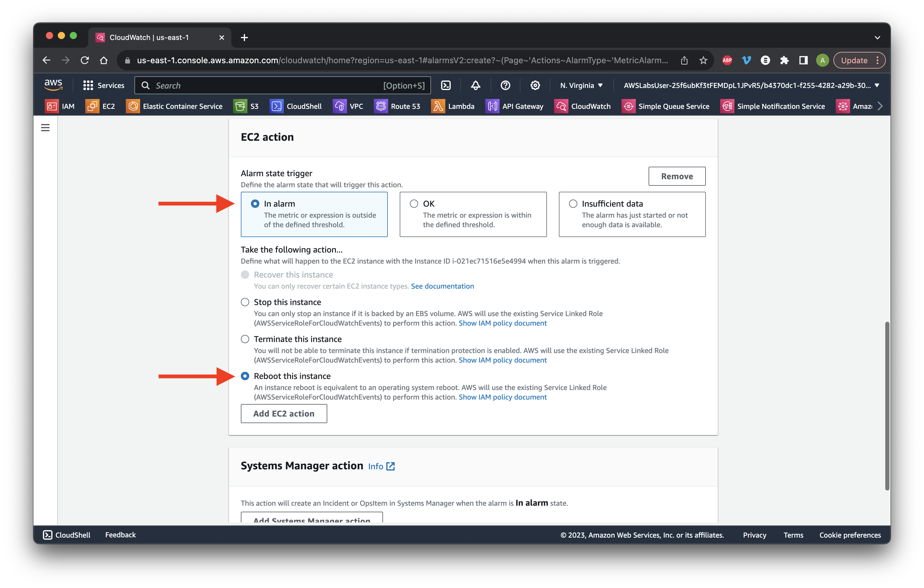924x588 pixels.
Task: Choose Stop this instance option
Action: pyautogui.click(x=245, y=302)
